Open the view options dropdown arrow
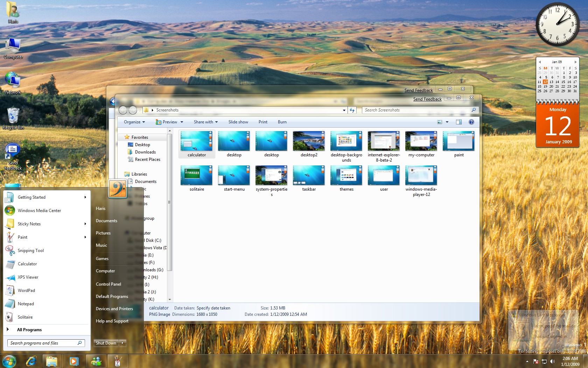Image resolution: width=588 pixels, height=368 pixels. click(447, 122)
